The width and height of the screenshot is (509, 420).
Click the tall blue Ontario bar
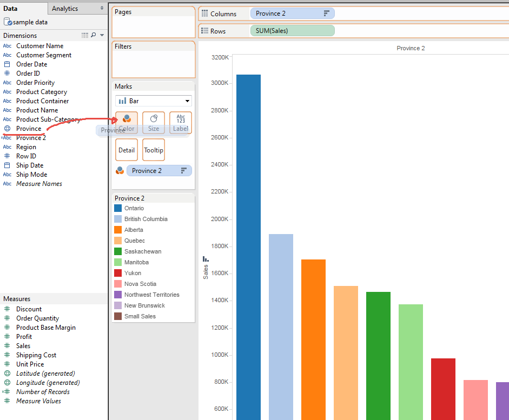pyautogui.click(x=248, y=247)
